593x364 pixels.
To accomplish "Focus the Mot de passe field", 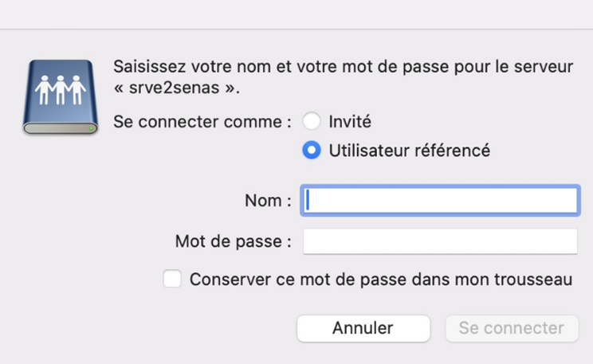I will click(440, 241).
